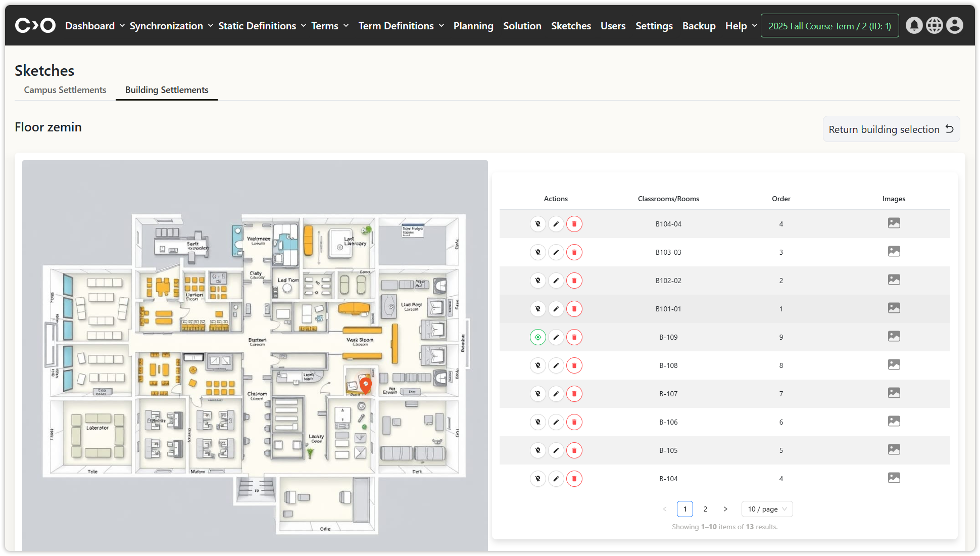This screenshot has height=556, width=980.
Task: Go to pagination page 2
Action: 705,509
